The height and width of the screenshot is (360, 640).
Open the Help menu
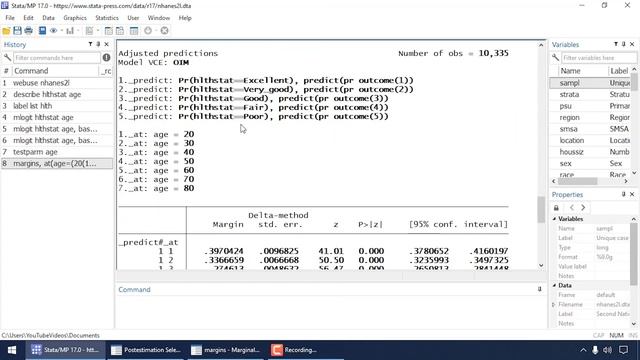[x=185, y=18]
